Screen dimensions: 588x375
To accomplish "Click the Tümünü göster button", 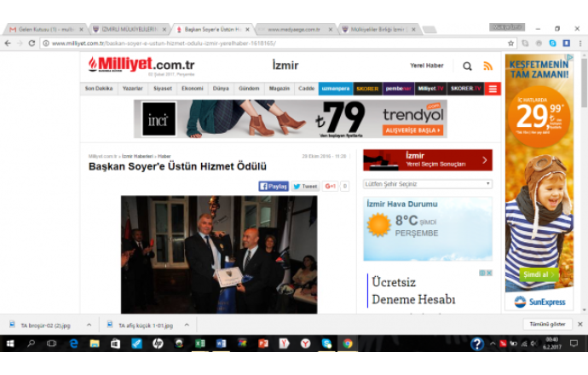I will 547,325.
